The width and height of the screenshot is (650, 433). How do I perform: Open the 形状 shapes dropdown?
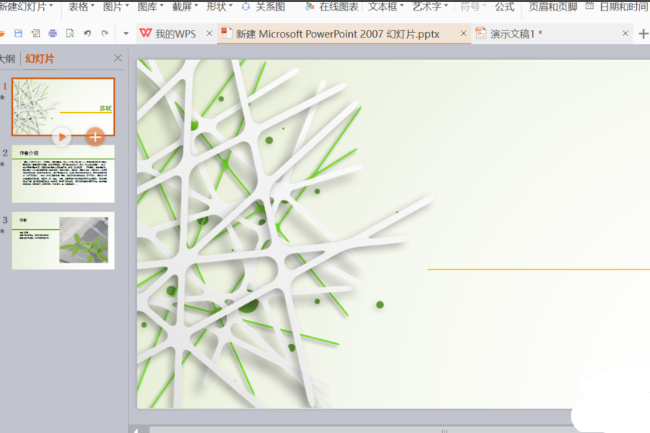[x=219, y=6]
